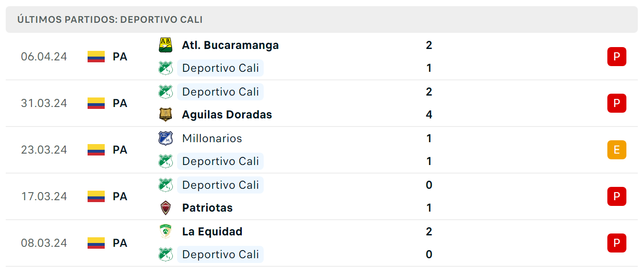Click the red P result badge for 17.03.24
This screenshot has width=644, height=272.
pyautogui.click(x=616, y=196)
